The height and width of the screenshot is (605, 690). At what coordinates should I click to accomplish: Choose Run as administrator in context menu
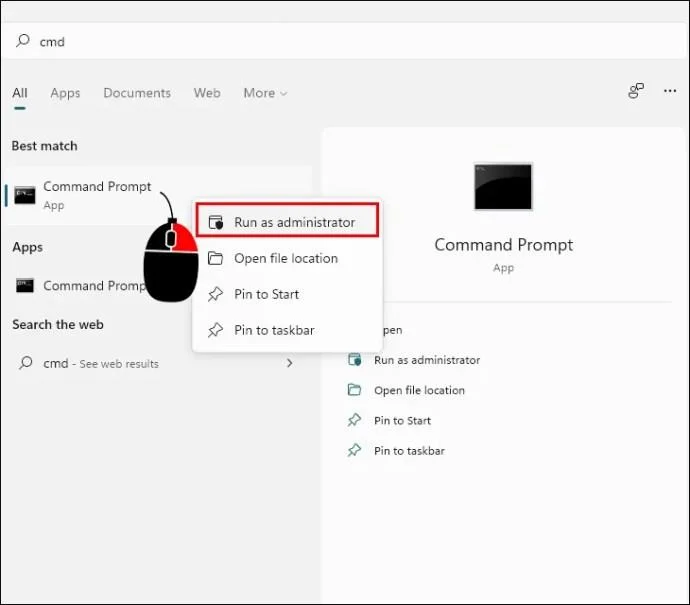[x=287, y=222]
